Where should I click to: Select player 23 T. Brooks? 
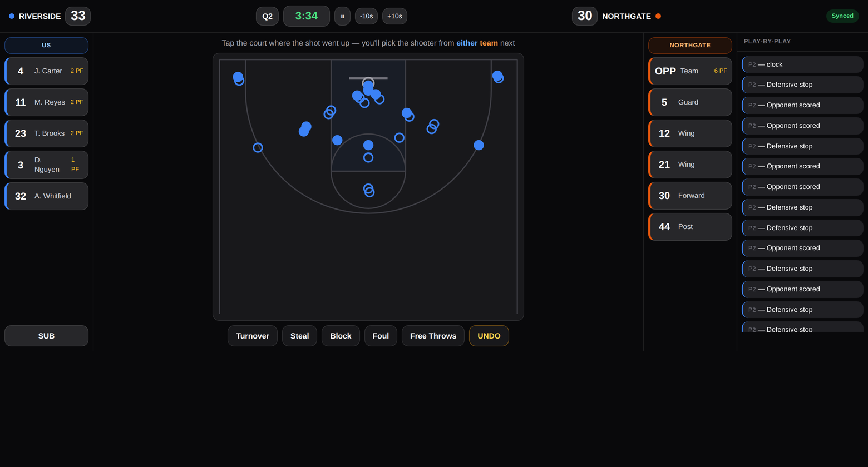tap(46, 133)
